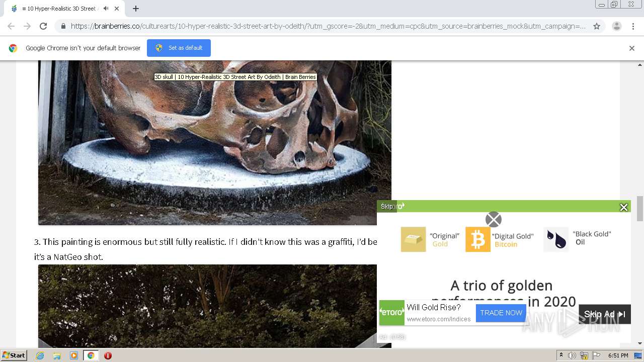Click Show desktop button at taskbar end
The image size is (644, 362).
(x=639, y=355)
